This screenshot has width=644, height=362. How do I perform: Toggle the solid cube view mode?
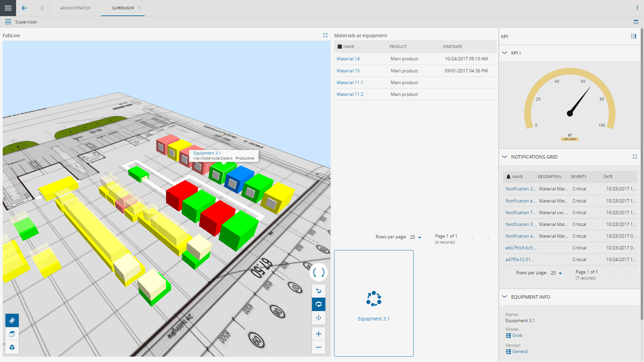click(12, 347)
